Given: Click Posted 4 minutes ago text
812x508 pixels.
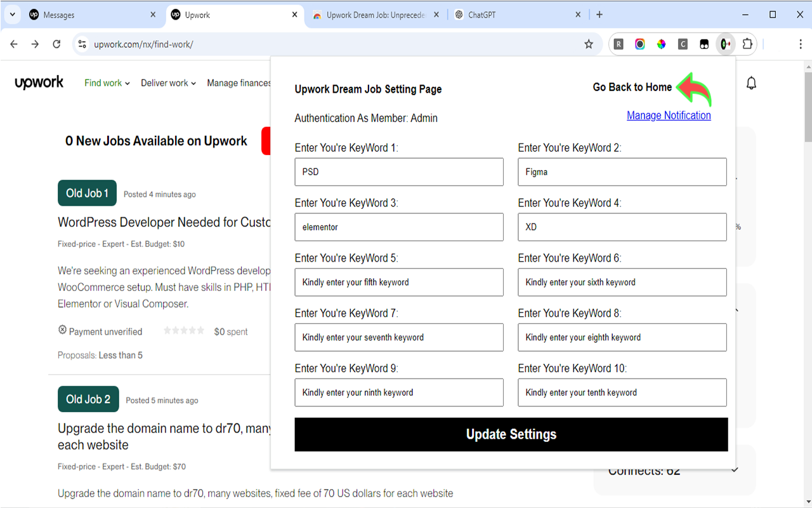Looking at the screenshot, I should [160, 194].
